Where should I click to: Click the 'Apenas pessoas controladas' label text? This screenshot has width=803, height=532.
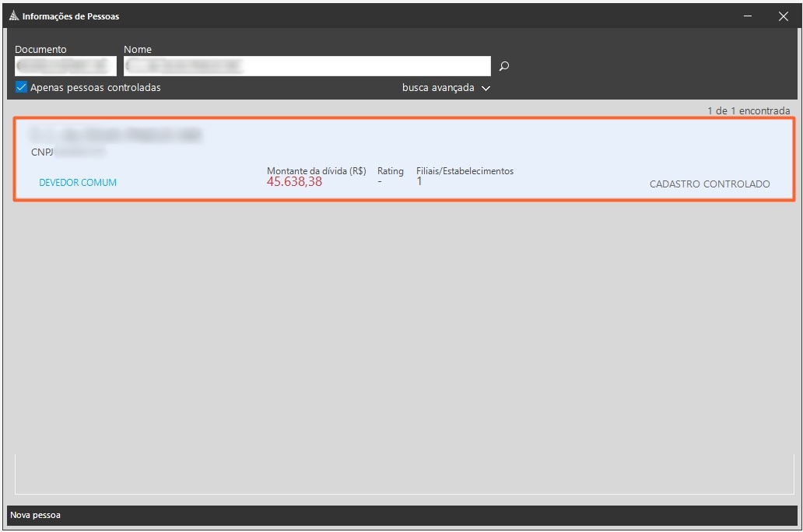95,88
